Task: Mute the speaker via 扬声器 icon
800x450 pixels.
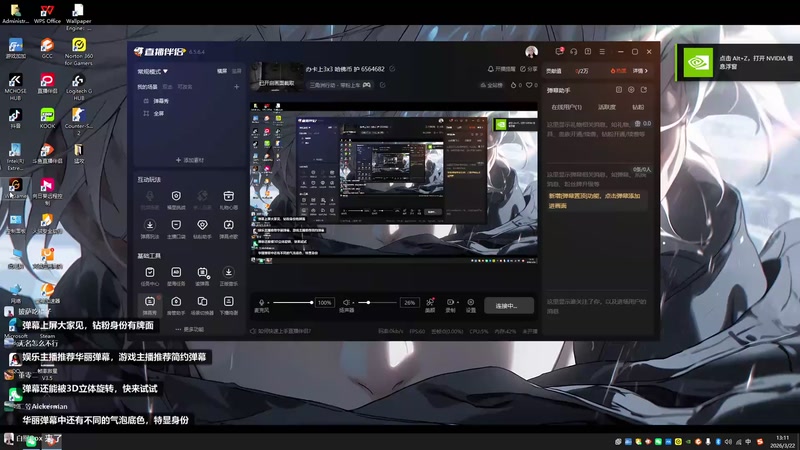Action: 346,303
